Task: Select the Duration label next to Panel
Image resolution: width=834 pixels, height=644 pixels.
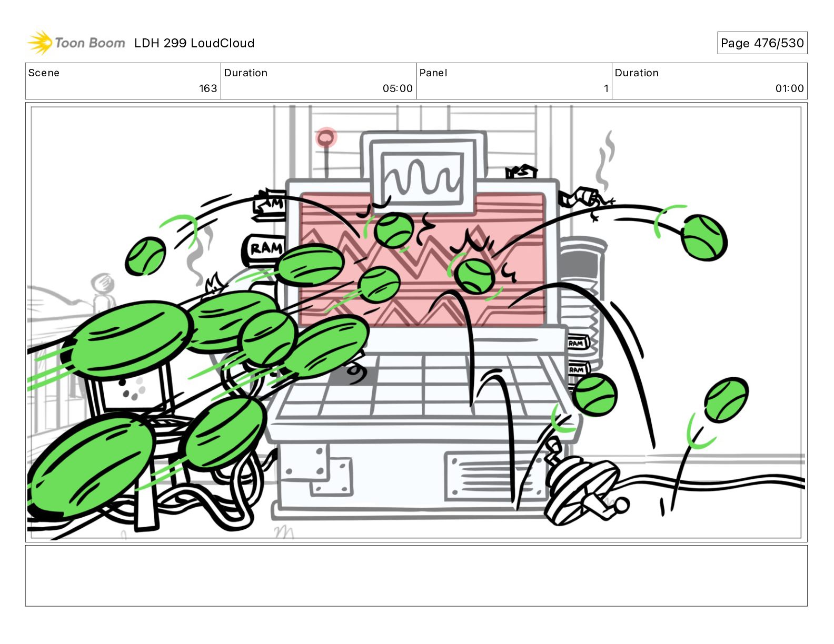Action: [x=637, y=73]
